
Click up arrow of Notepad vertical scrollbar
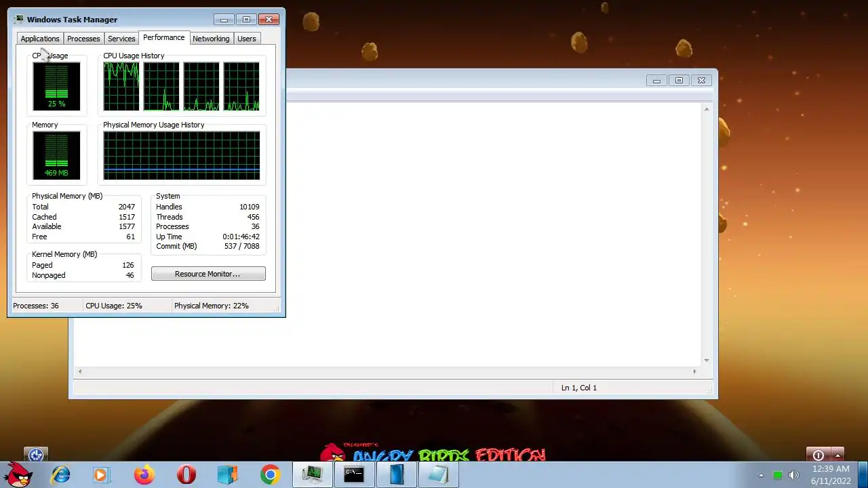[707, 109]
